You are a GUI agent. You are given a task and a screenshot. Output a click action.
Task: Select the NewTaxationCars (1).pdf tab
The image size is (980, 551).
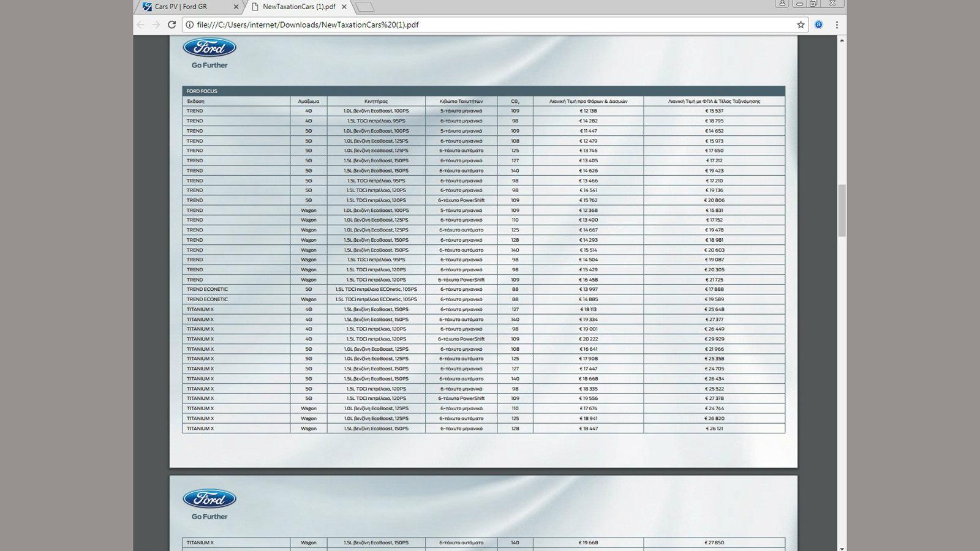coord(299,7)
